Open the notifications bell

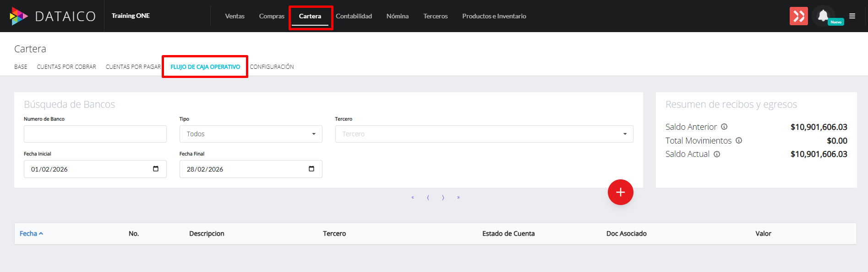[x=823, y=16]
